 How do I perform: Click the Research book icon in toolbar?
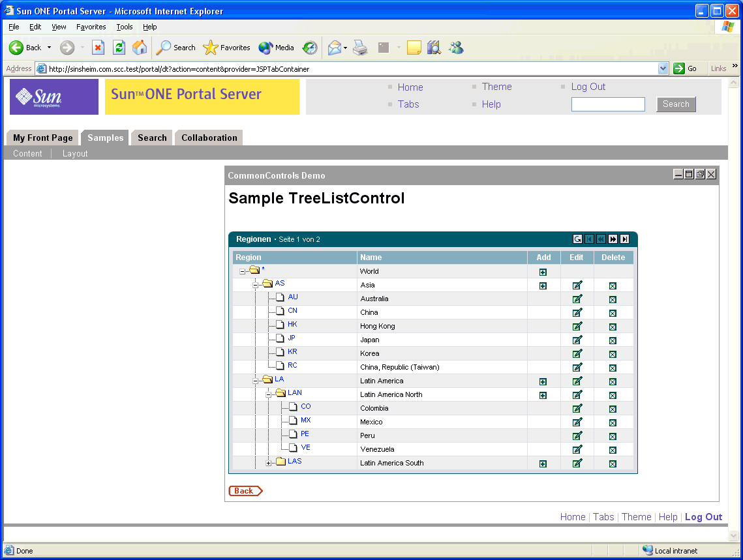pyautogui.click(x=434, y=48)
